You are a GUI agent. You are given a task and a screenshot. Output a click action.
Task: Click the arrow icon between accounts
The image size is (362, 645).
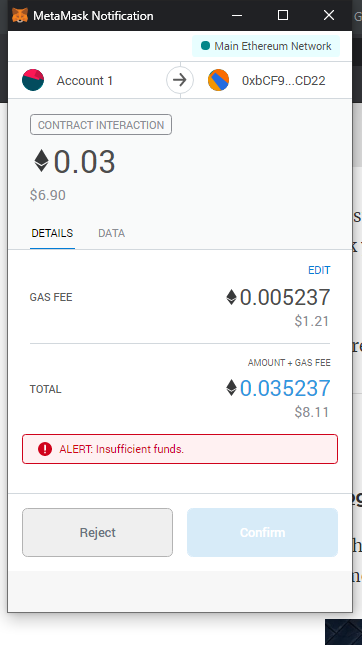click(180, 80)
